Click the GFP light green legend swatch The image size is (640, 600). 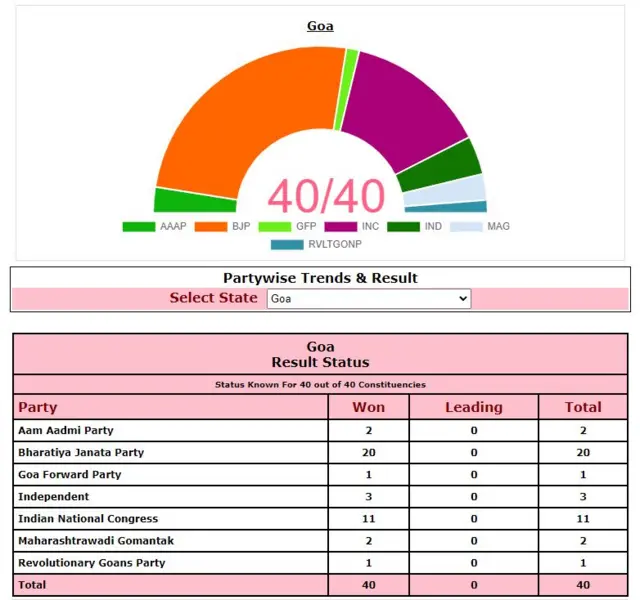coord(275,227)
